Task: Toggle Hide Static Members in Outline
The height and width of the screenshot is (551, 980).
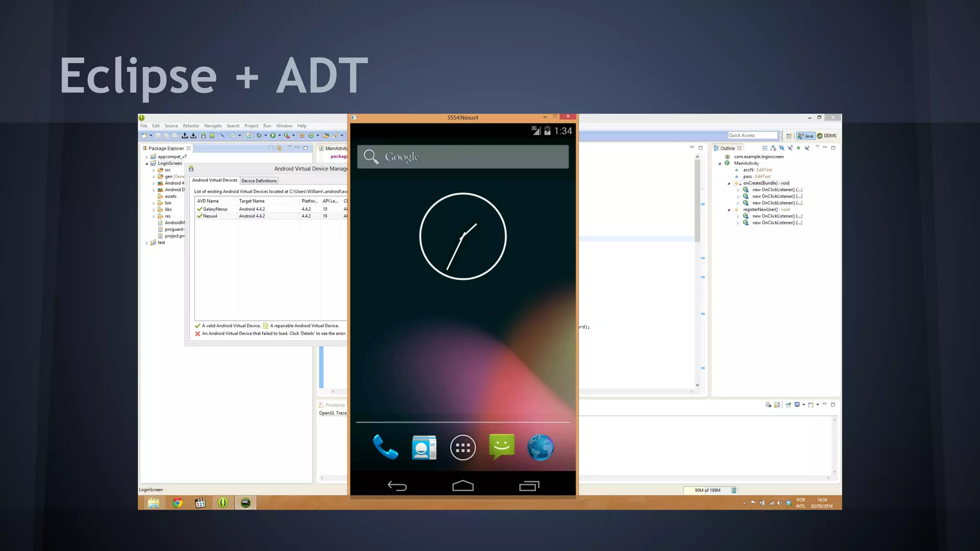Action: point(790,148)
